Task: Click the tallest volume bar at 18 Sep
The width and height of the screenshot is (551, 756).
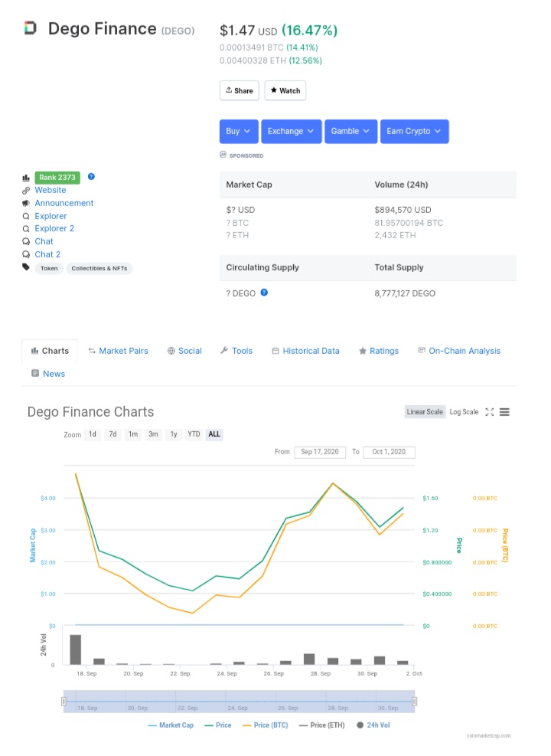Action: pyautogui.click(x=76, y=650)
